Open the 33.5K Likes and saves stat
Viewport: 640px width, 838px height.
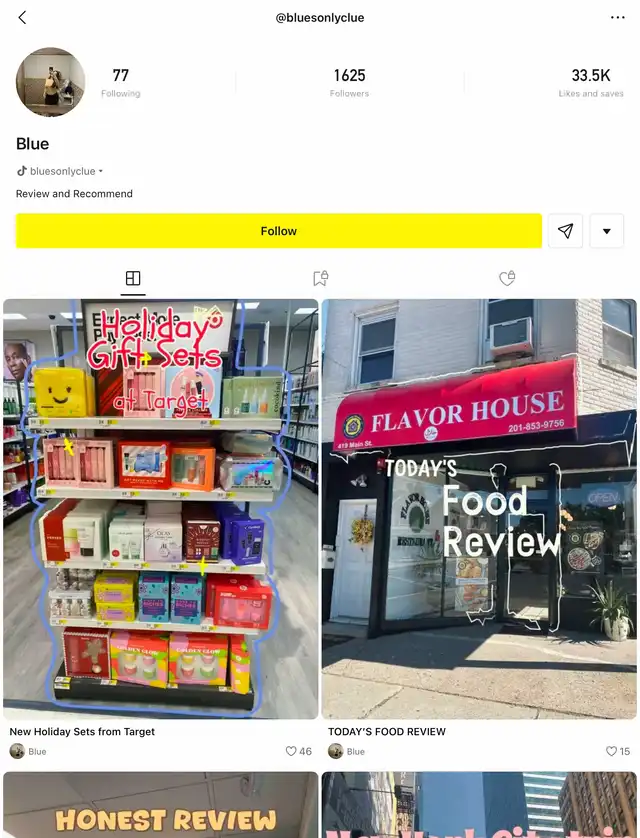[x=591, y=82]
